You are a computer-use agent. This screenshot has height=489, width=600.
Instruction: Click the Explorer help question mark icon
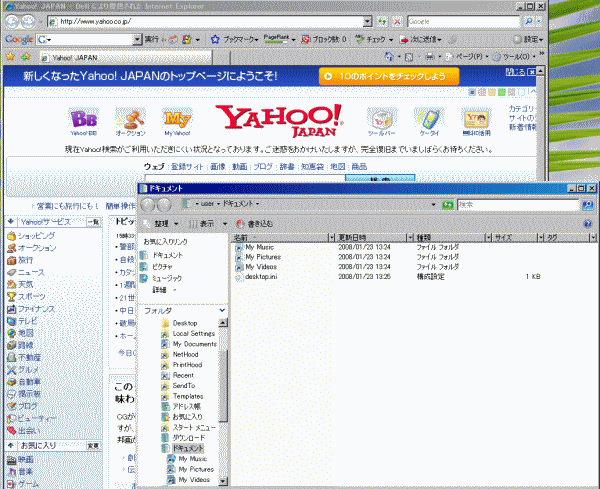[588, 223]
